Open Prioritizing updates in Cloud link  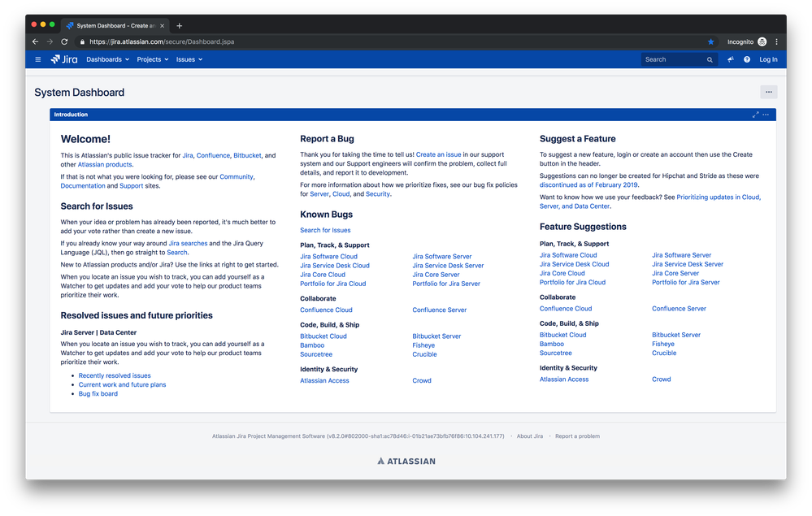coord(718,197)
